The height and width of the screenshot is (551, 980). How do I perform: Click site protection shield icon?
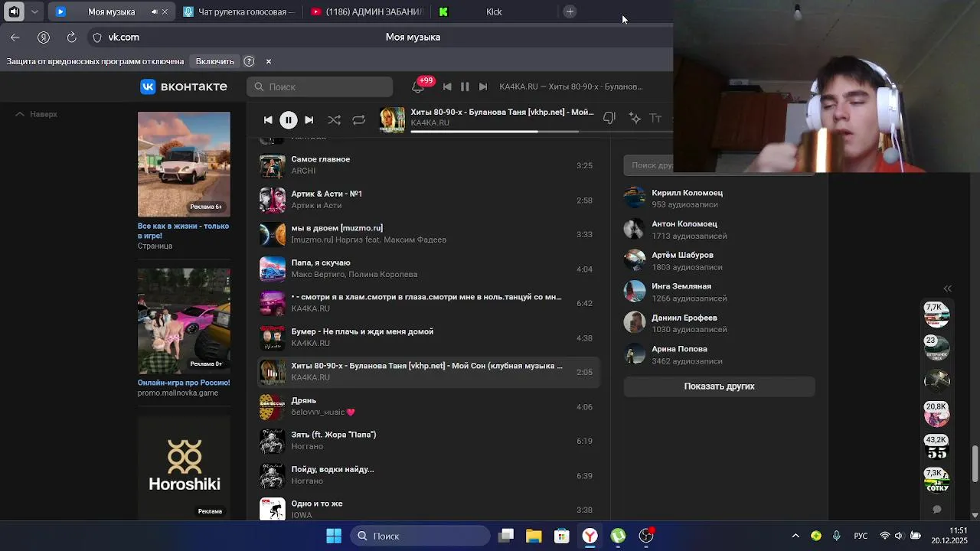tap(97, 37)
